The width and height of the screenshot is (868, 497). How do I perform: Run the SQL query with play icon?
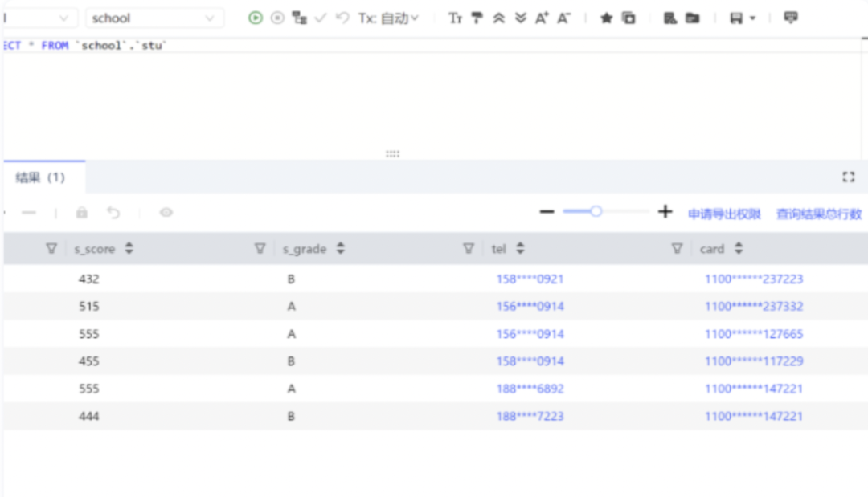(256, 18)
